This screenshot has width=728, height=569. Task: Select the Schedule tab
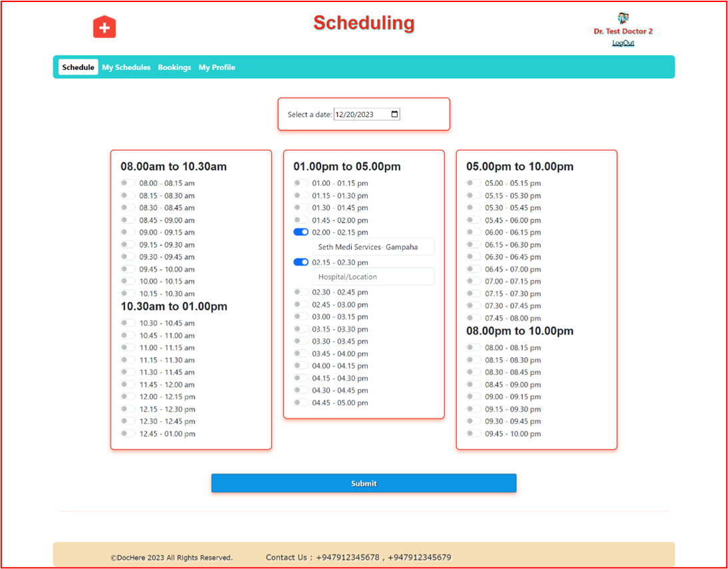point(78,67)
